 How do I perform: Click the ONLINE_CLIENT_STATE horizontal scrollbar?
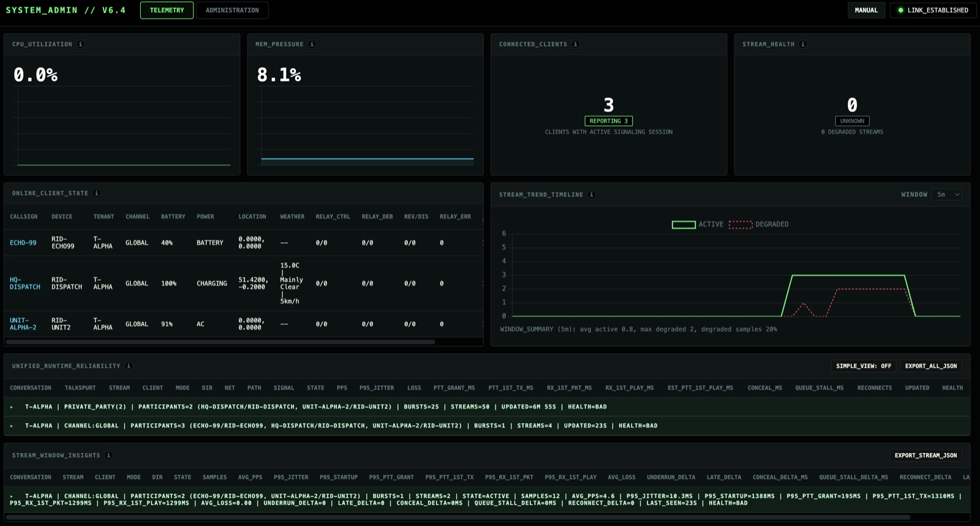[x=221, y=342]
